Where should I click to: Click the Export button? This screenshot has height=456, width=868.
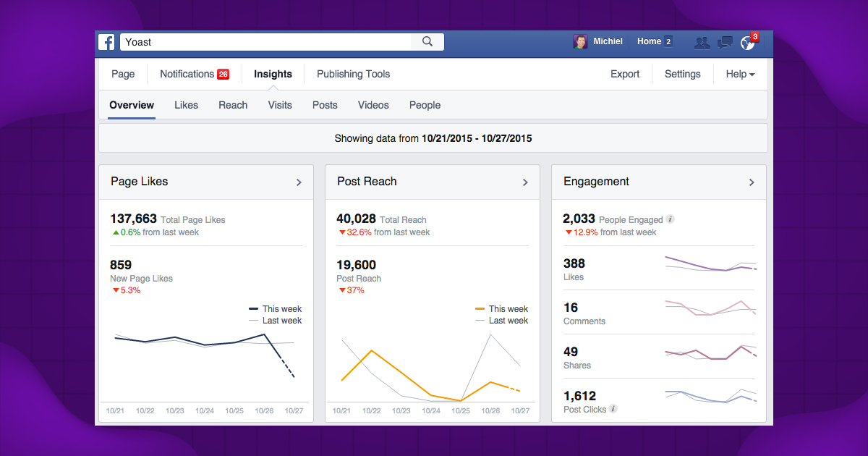tap(625, 74)
